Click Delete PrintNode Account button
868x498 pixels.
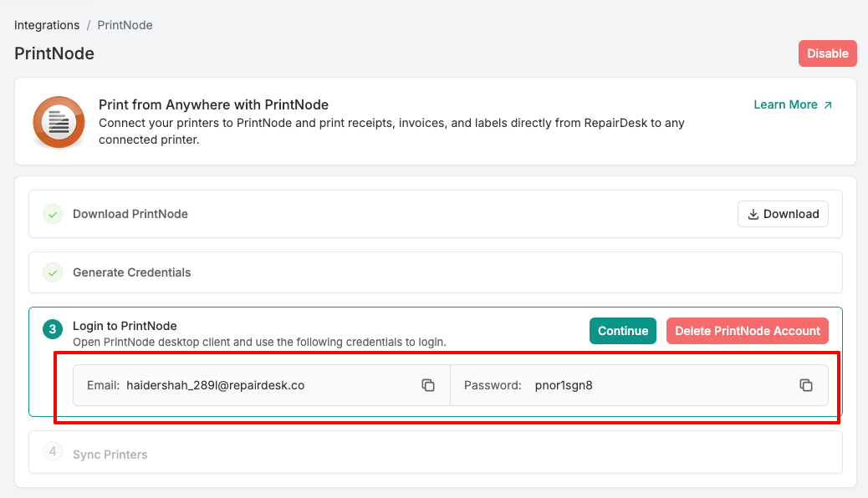pyautogui.click(x=747, y=331)
